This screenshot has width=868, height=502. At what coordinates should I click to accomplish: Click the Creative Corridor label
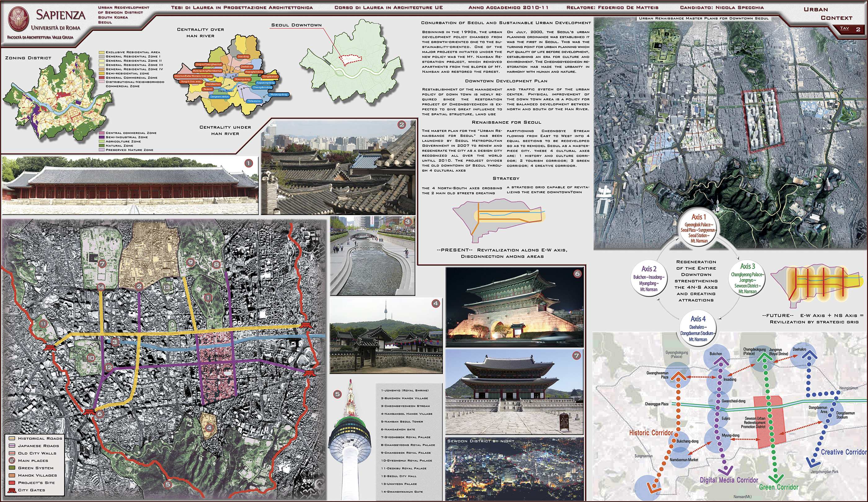click(844, 452)
